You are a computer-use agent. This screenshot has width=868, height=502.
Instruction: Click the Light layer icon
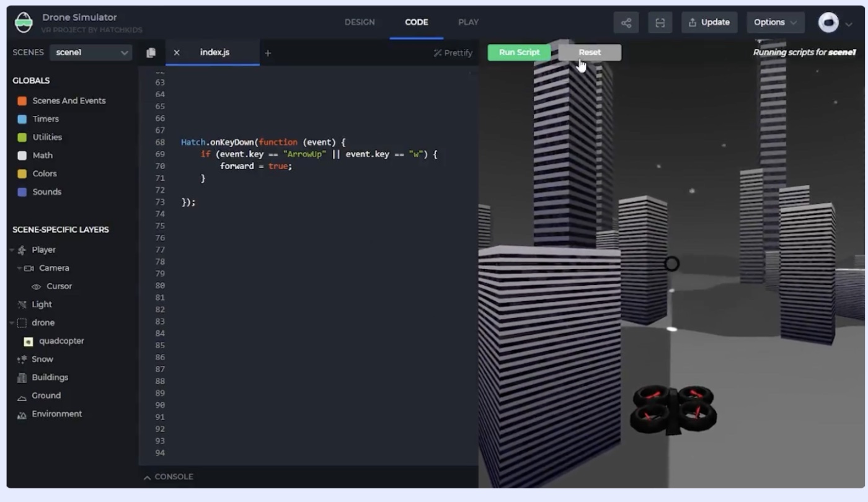click(x=22, y=304)
